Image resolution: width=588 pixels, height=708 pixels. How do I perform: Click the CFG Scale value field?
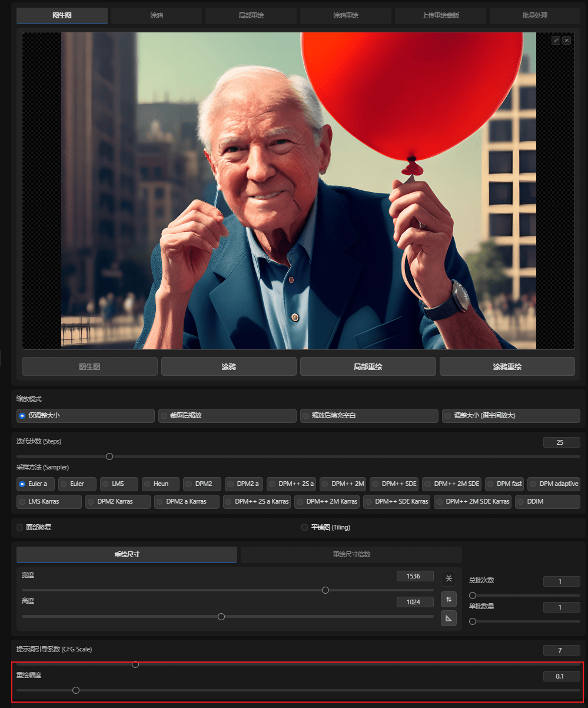tap(562, 650)
